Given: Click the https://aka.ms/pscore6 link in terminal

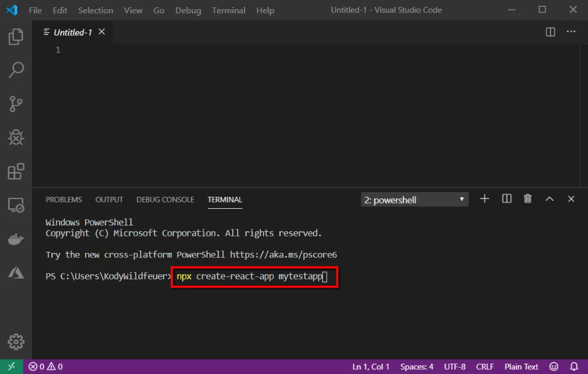Looking at the screenshot, I should tap(284, 255).
